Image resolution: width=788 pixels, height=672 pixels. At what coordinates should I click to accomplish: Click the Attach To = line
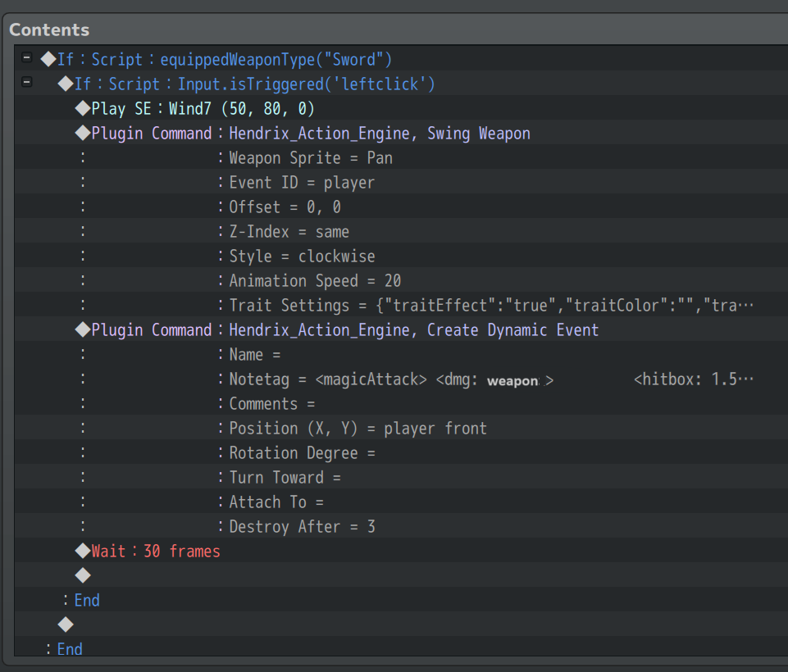pos(401,502)
